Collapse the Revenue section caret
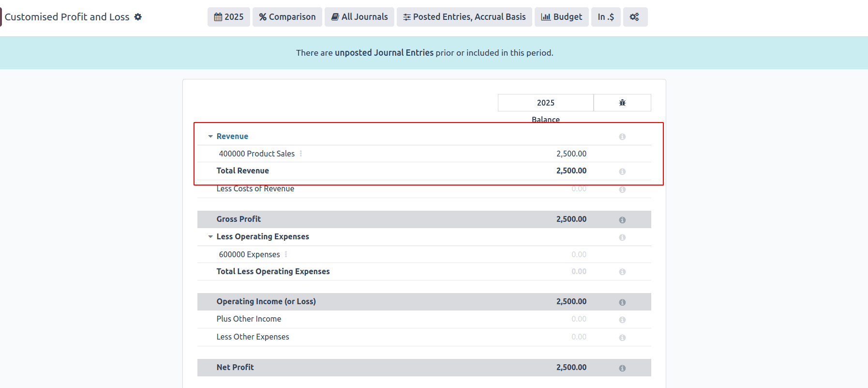The width and height of the screenshot is (868, 388). (x=210, y=137)
